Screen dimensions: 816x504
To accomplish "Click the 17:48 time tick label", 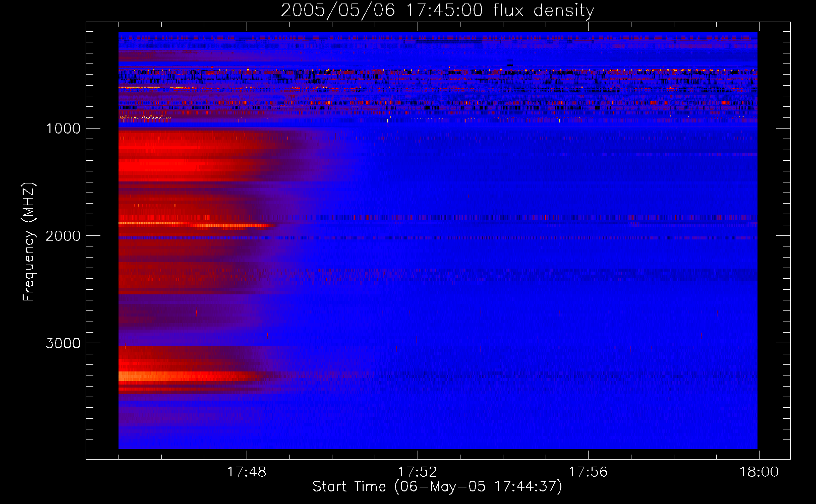I will pos(247,472).
